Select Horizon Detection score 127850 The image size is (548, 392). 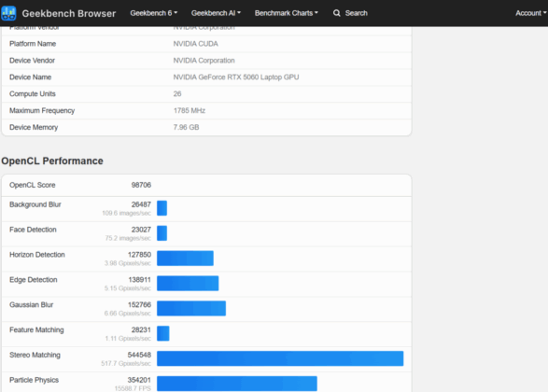(x=139, y=255)
